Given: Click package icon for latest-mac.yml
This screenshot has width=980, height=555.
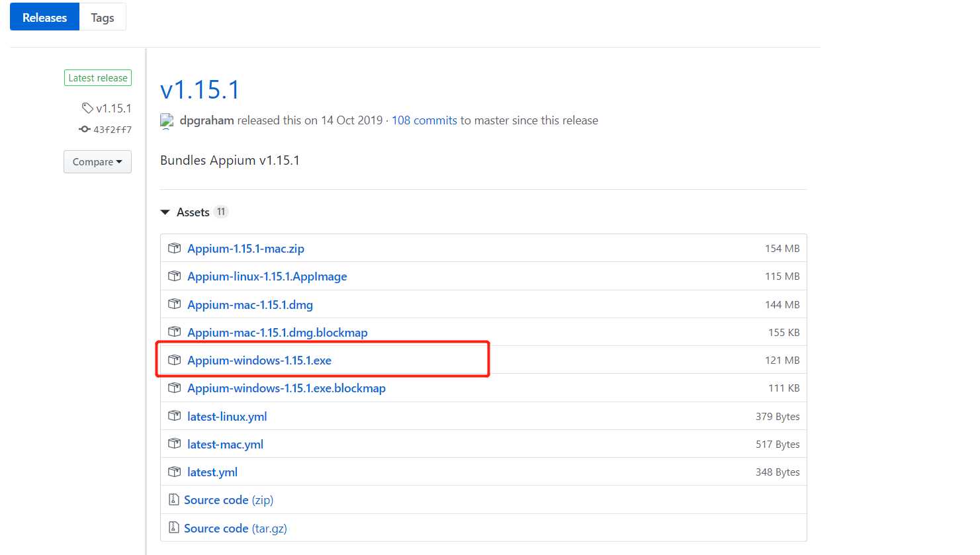Looking at the screenshot, I should [175, 444].
